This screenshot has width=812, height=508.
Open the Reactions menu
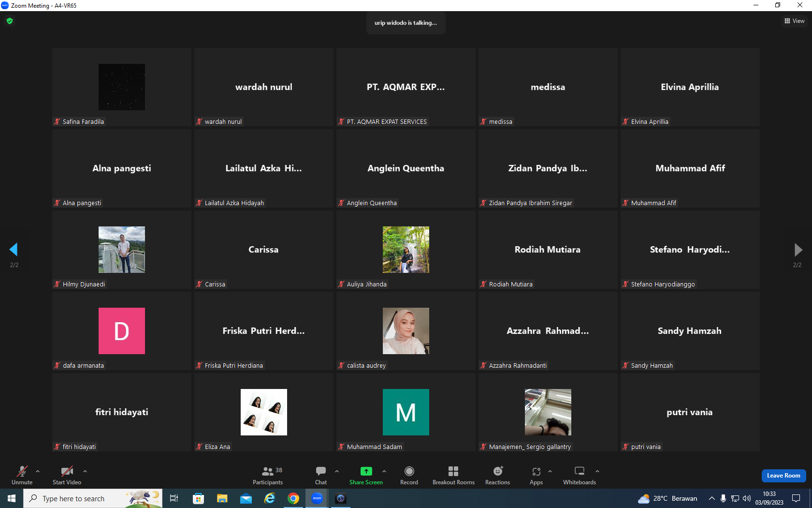497,476
